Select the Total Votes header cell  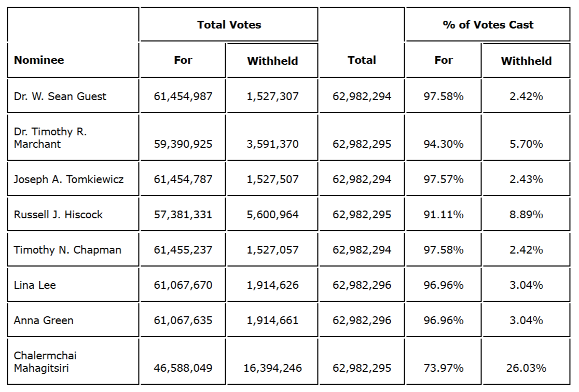point(229,24)
